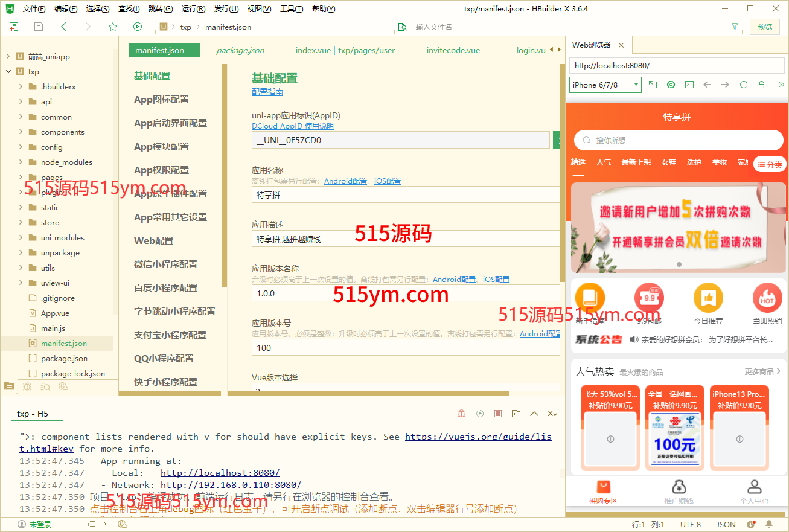789x532 pixels.
Task: Click the filter funnel icon in search bar
Action: (735, 27)
